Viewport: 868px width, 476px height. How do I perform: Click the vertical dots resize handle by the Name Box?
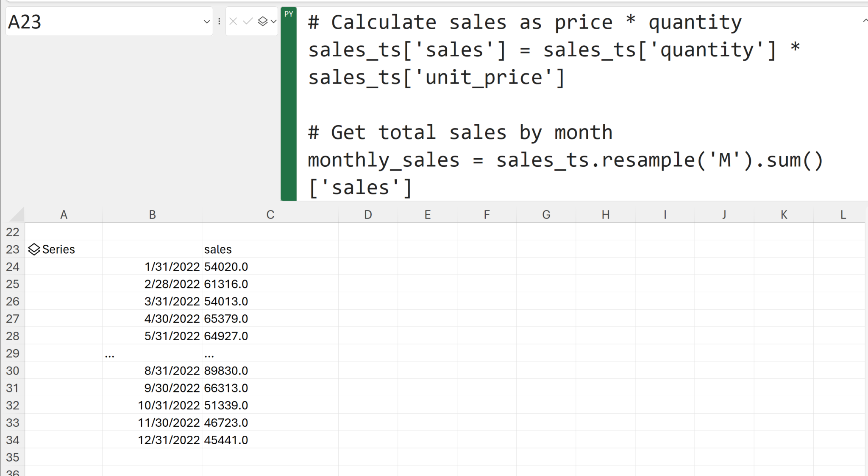point(219,21)
